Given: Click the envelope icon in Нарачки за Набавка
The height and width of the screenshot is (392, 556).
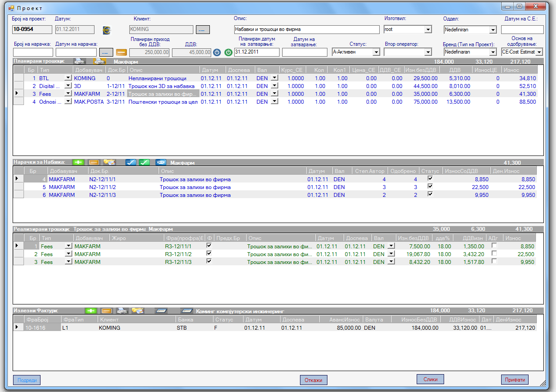Looking at the screenshot, I should 161,162.
